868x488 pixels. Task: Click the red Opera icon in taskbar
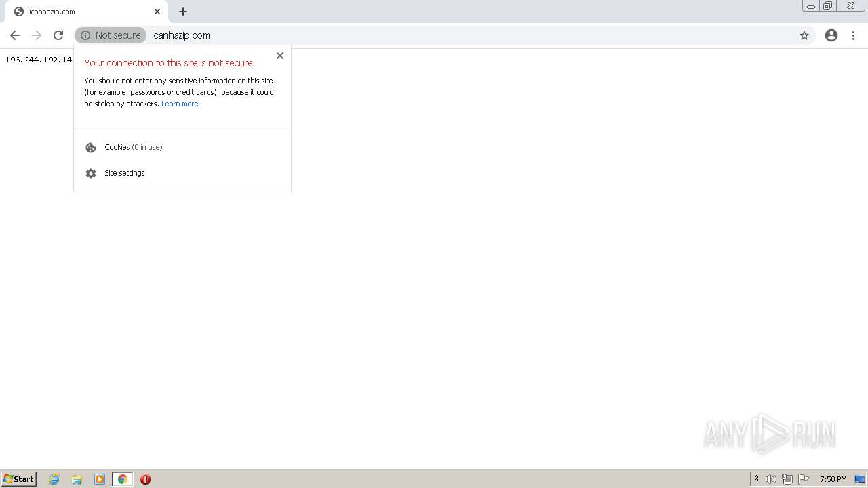(145, 479)
